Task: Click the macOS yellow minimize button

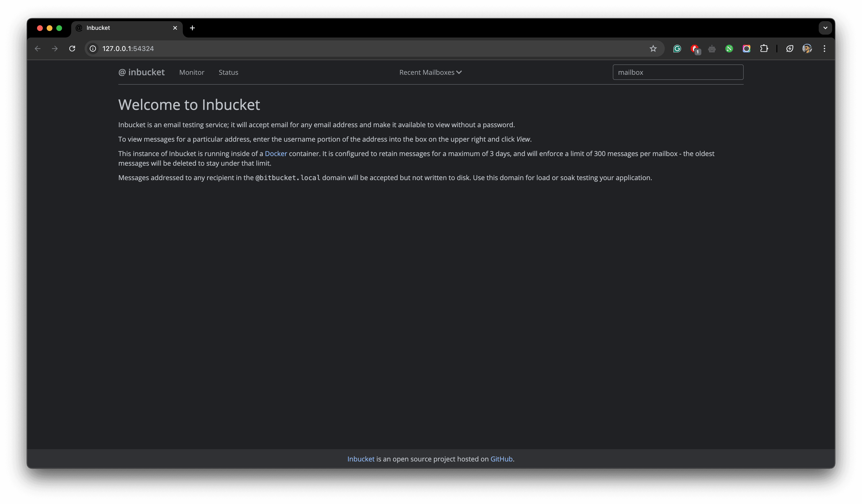Action: coord(50,28)
